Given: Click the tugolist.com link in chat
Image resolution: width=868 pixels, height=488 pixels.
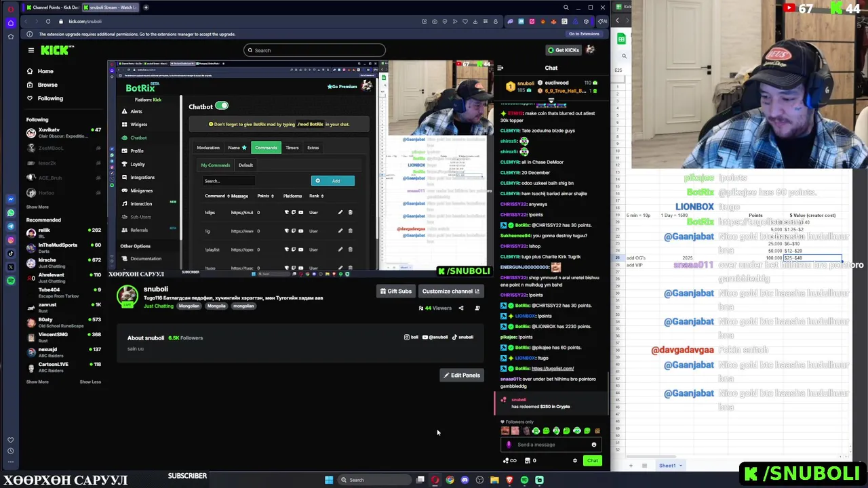Looking at the screenshot, I should click(x=553, y=369).
